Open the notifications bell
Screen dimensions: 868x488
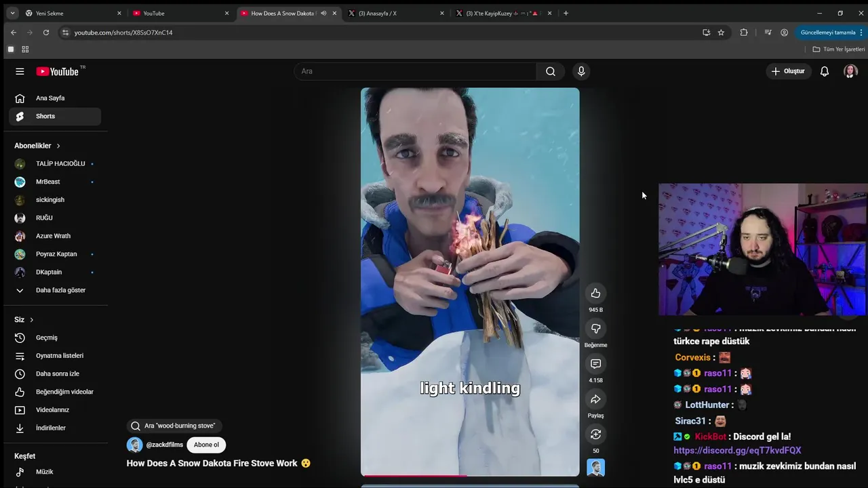click(825, 71)
